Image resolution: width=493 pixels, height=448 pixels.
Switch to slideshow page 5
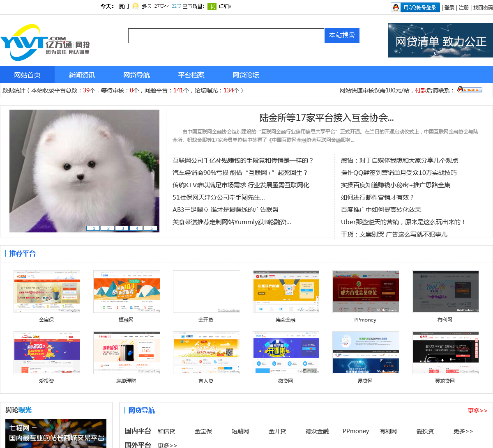(x=151, y=228)
